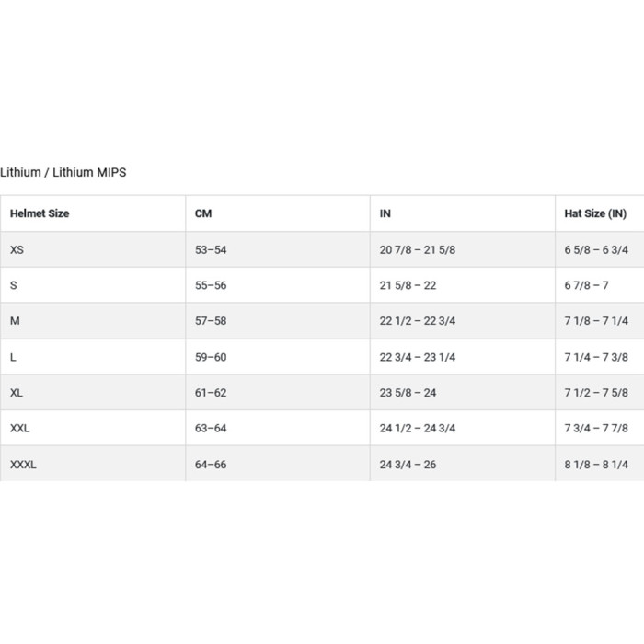Click the M helmet size cell
Image resolution: width=644 pixels, height=644 pixels.
15,321
